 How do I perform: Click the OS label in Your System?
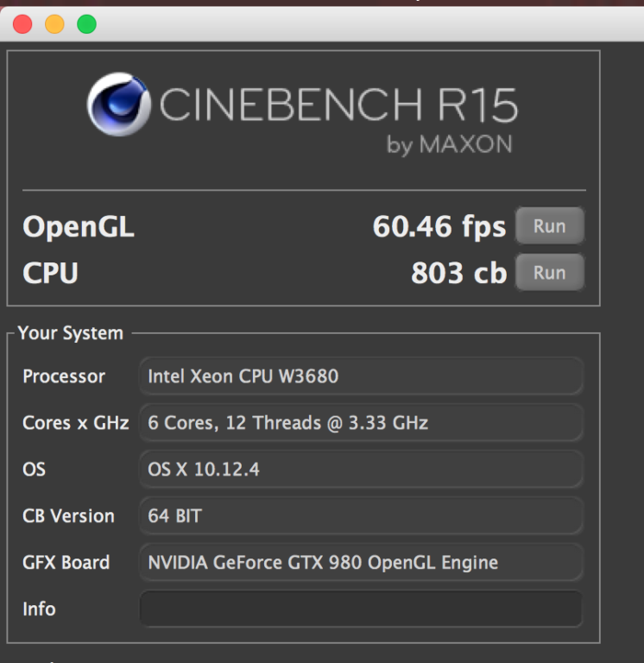[x=34, y=470]
